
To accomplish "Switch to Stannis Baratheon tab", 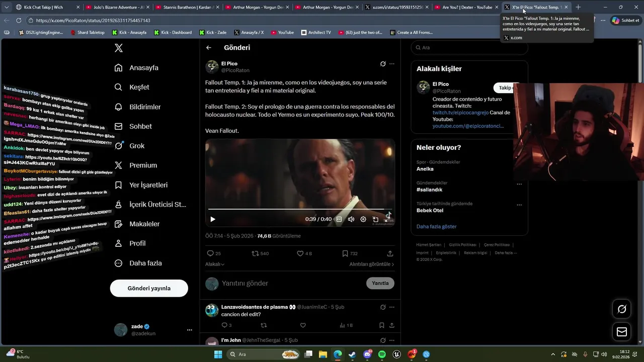I will 187,7.
